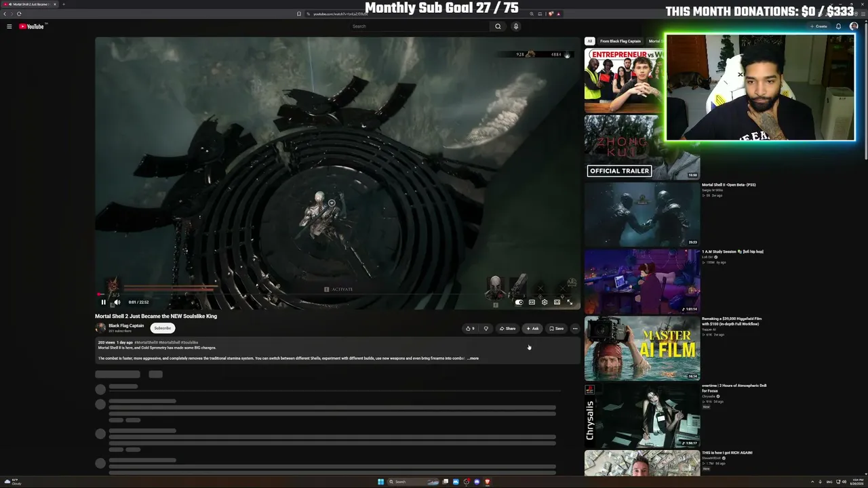Open the YouTube guide hamburger menu
Screen dimensions: 868x488
(9, 26)
